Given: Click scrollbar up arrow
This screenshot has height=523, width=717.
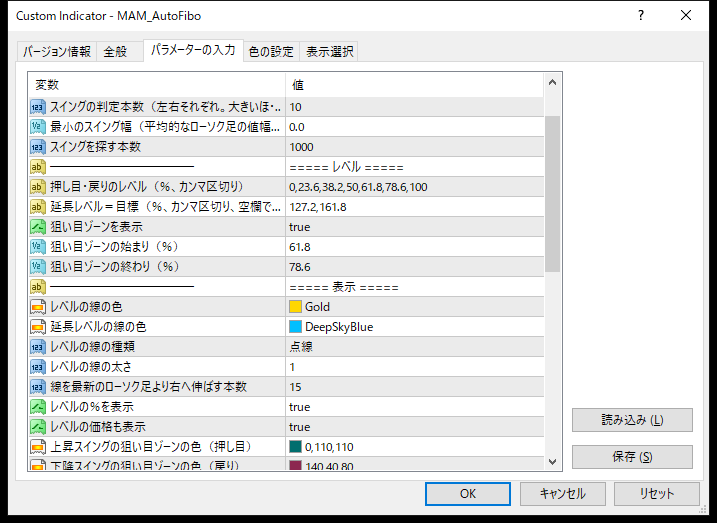Looking at the screenshot, I should pyautogui.click(x=552, y=83).
